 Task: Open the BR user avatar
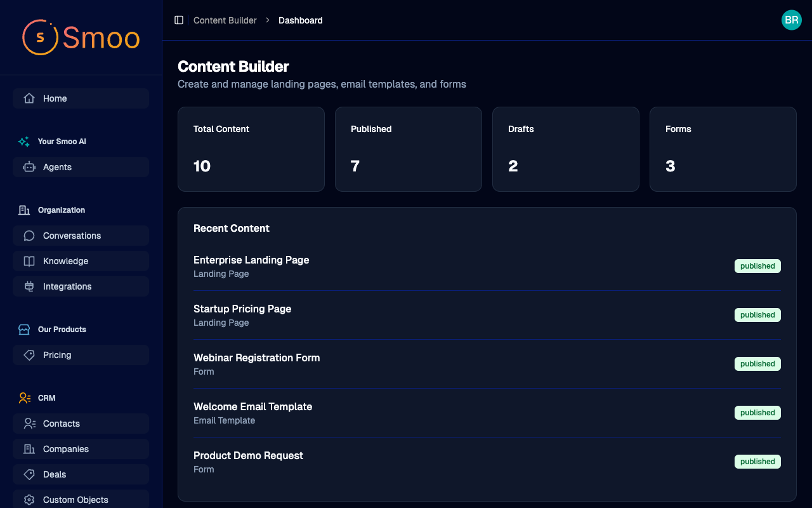pyautogui.click(x=791, y=20)
